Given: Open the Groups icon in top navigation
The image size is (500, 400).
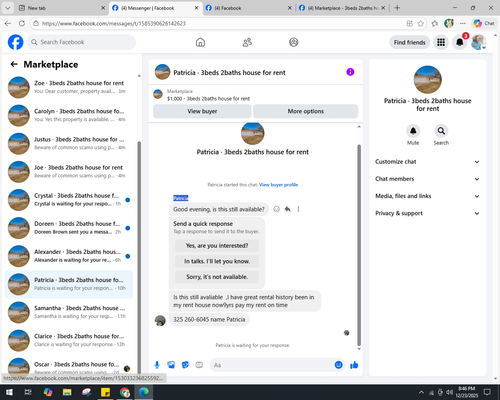Looking at the screenshot, I should [x=294, y=42].
